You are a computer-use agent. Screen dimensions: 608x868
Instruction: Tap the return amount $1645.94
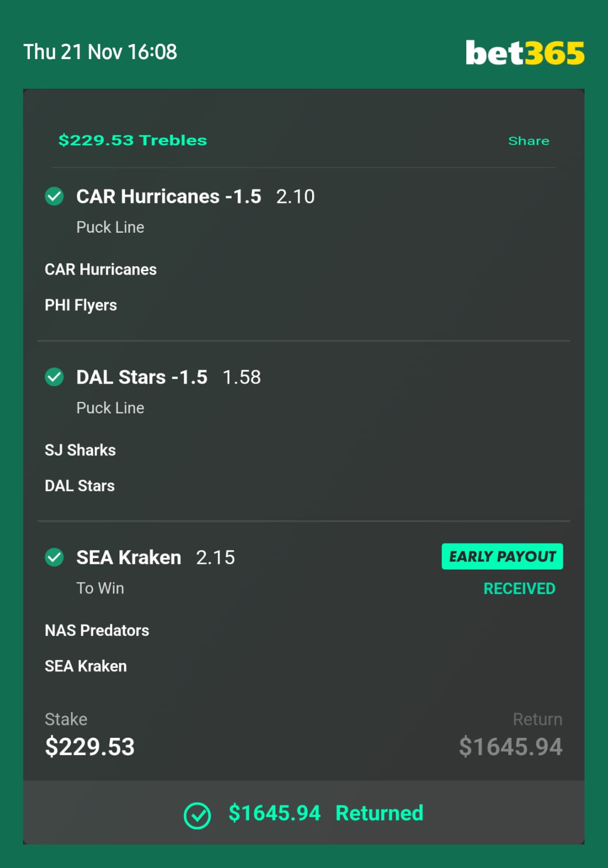coord(510,747)
